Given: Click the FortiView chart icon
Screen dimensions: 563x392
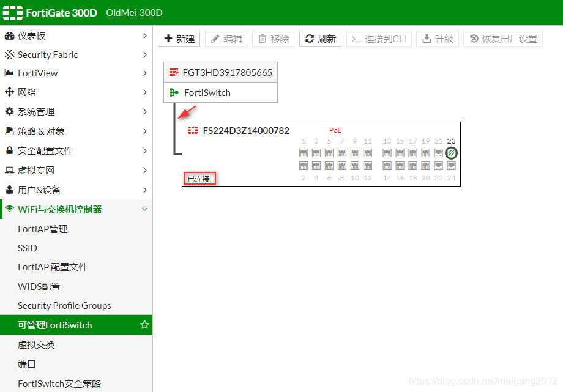Looking at the screenshot, I should coord(9,73).
